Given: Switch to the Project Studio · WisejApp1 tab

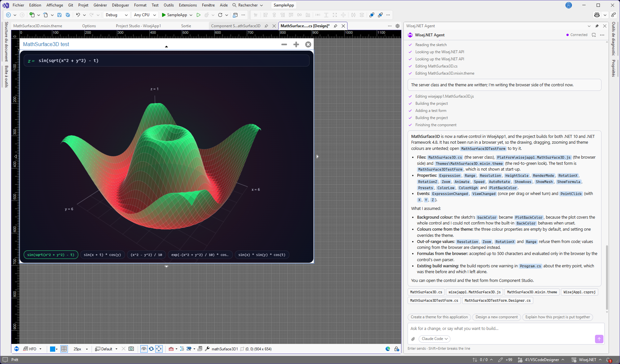Looking at the screenshot, I should coord(138,26).
